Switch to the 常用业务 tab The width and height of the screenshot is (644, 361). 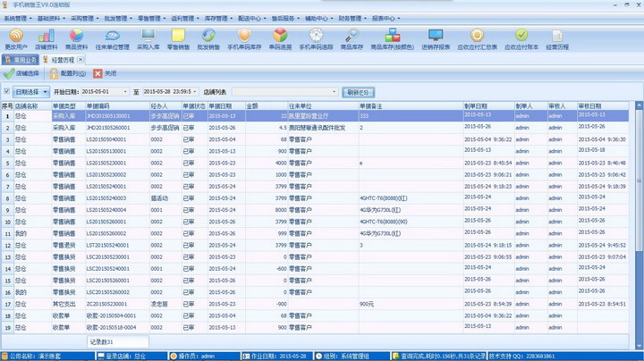20,60
